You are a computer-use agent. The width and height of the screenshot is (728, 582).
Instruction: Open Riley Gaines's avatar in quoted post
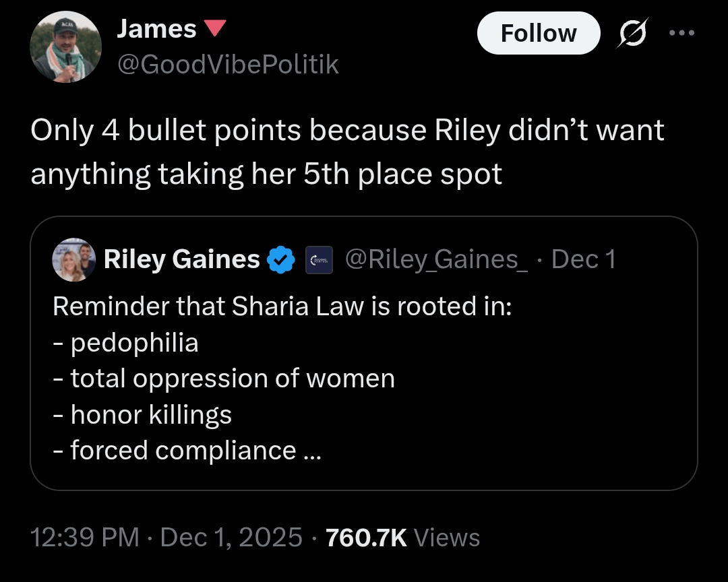pos(74,259)
